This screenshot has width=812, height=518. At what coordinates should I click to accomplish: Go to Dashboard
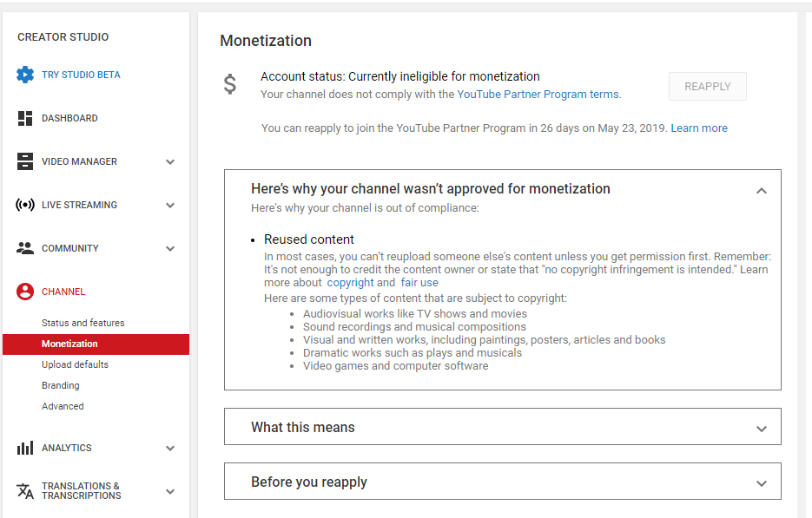click(x=69, y=118)
